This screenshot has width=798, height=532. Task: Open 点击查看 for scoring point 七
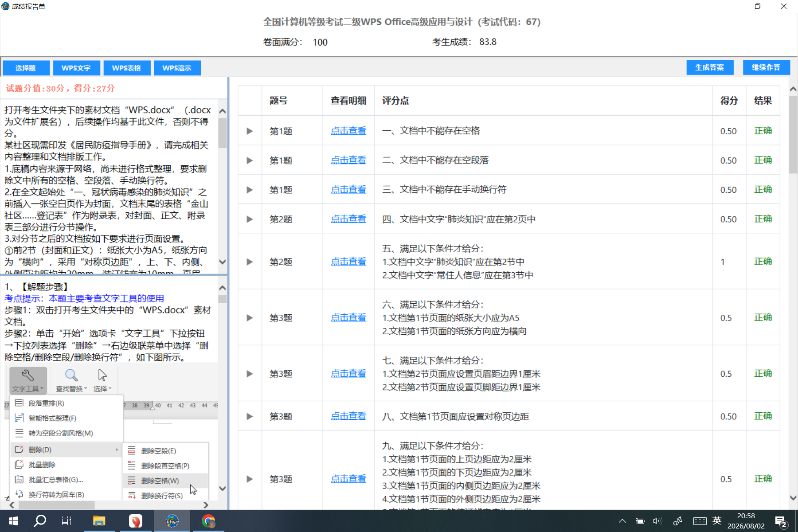click(348, 373)
